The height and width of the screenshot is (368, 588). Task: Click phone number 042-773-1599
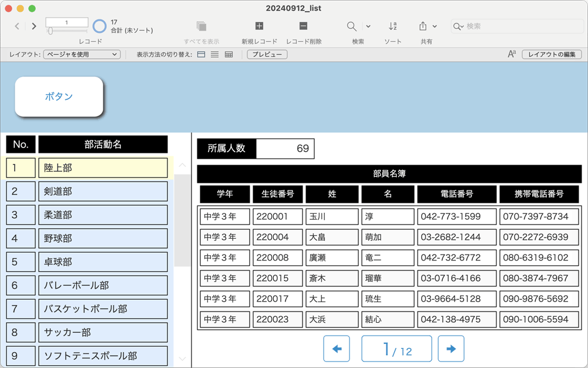[457, 216]
